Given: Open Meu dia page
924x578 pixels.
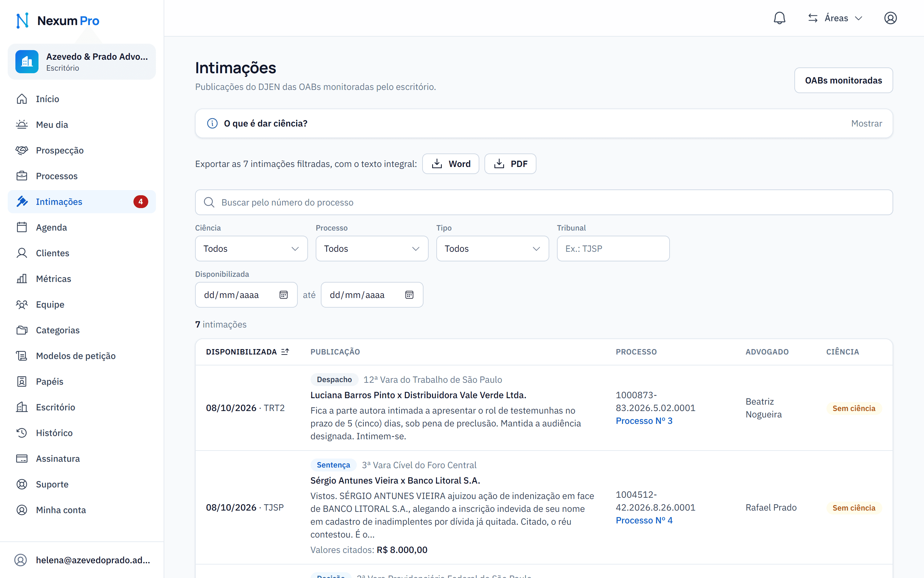Looking at the screenshot, I should (x=82, y=125).
